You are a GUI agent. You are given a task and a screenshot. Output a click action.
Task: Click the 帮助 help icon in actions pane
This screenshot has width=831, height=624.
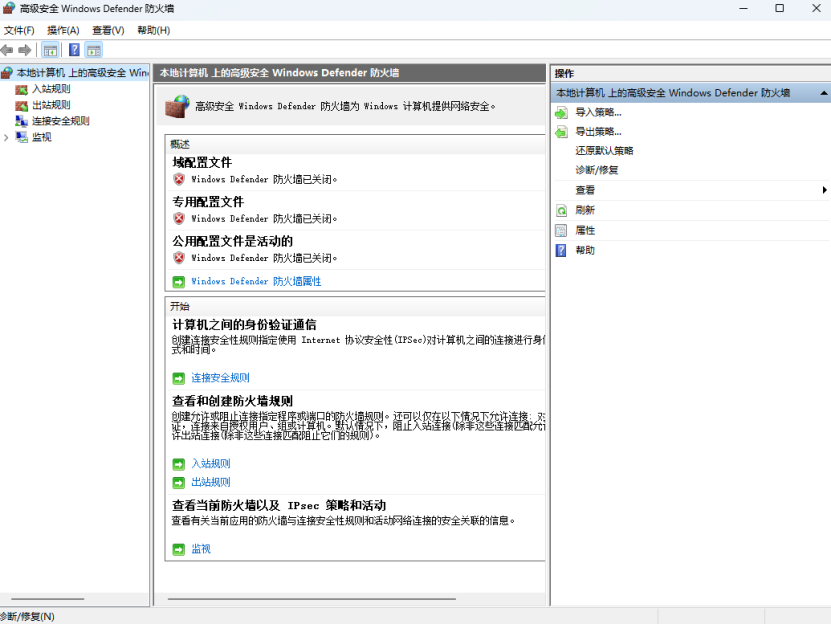click(561, 250)
